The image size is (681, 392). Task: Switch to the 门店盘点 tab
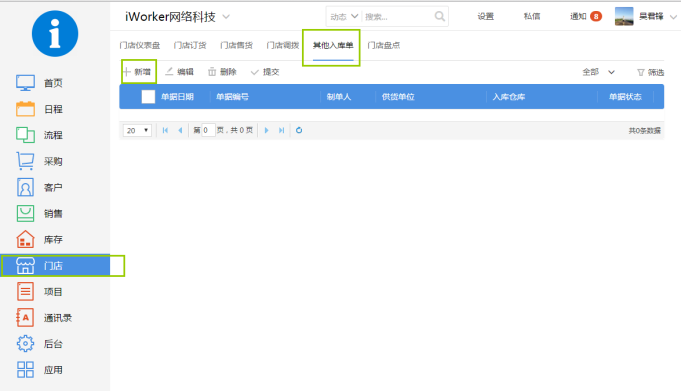(383, 45)
